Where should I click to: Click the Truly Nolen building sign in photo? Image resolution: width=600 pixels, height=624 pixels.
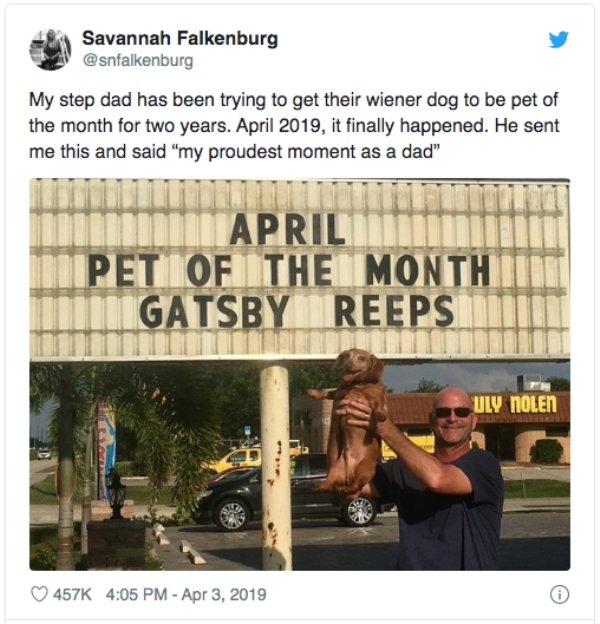pyautogui.click(x=514, y=405)
